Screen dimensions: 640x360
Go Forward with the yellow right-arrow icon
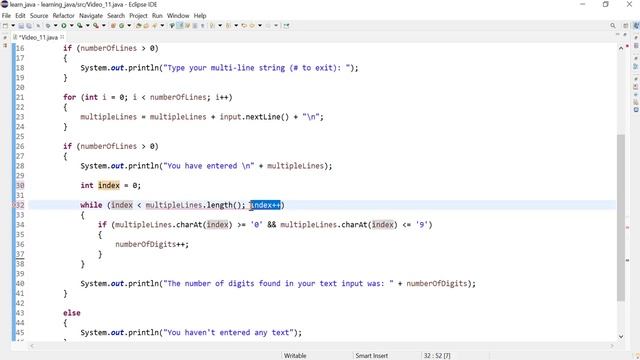point(252,25)
